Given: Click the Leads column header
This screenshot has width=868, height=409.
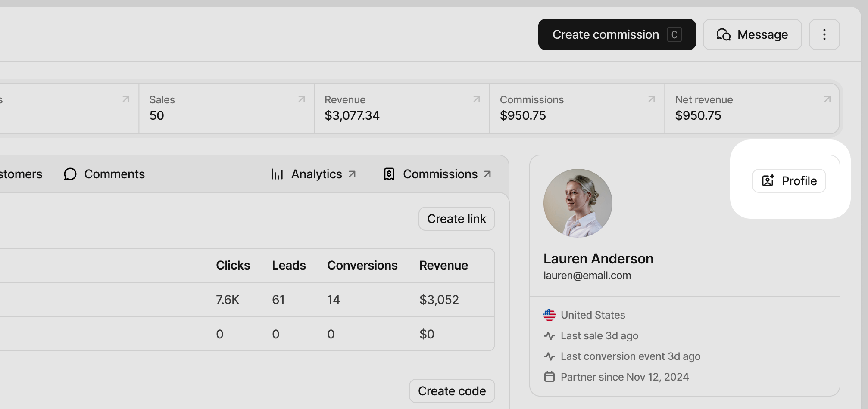Looking at the screenshot, I should pyautogui.click(x=289, y=265).
